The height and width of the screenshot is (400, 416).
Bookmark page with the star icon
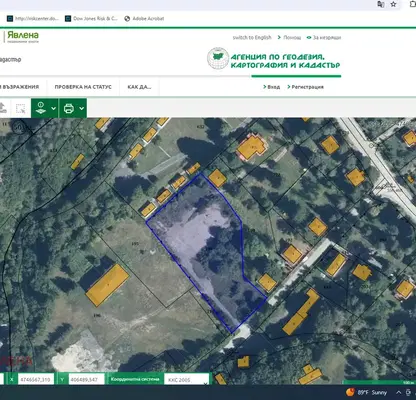(394, 4)
